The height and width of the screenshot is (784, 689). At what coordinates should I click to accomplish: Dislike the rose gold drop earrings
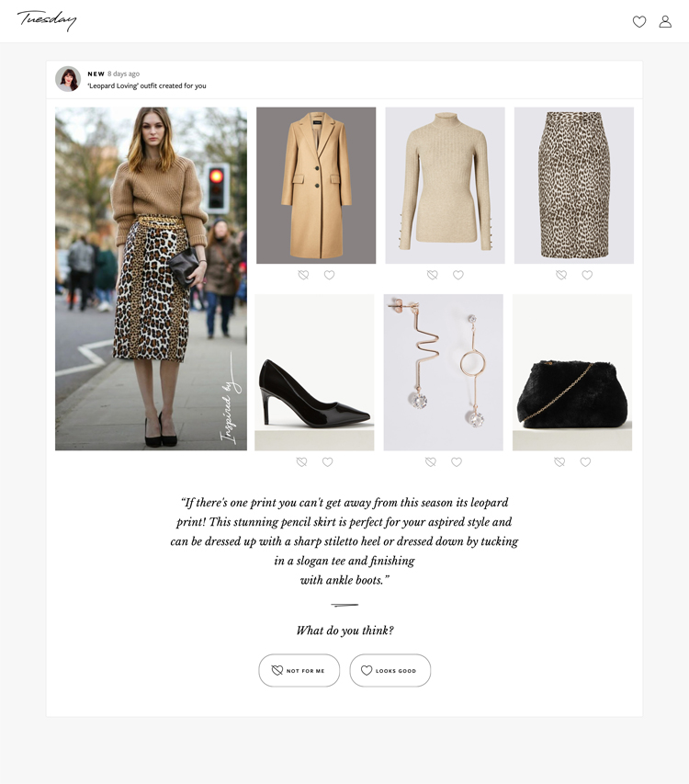430,462
